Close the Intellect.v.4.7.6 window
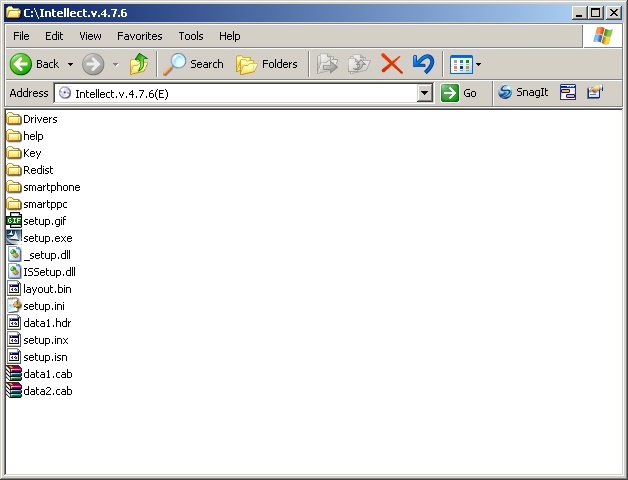Image resolution: width=628 pixels, height=480 pixels. [613, 13]
